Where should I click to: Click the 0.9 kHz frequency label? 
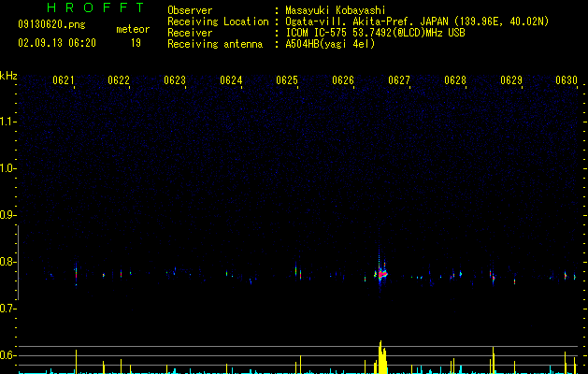(7, 215)
